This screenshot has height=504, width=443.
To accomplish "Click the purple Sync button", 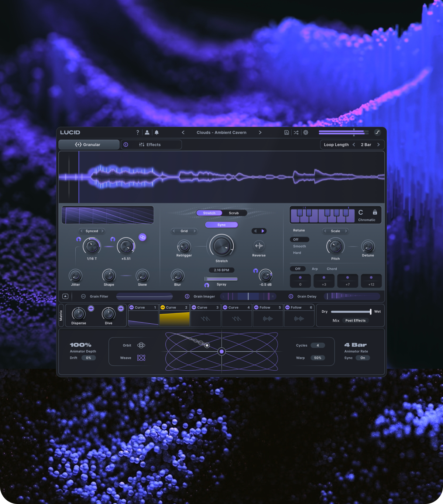I will pyautogui.click(x=221, y=225).
